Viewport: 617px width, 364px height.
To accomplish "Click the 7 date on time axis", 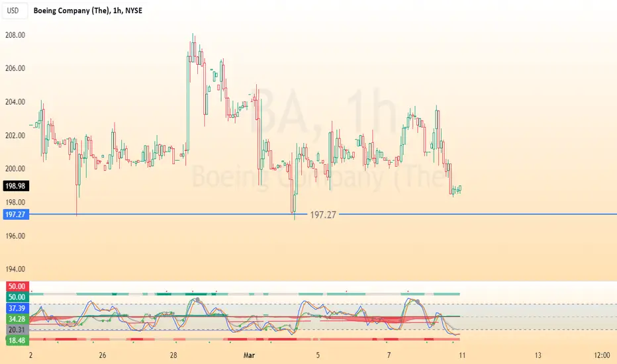I will point(389,355).
